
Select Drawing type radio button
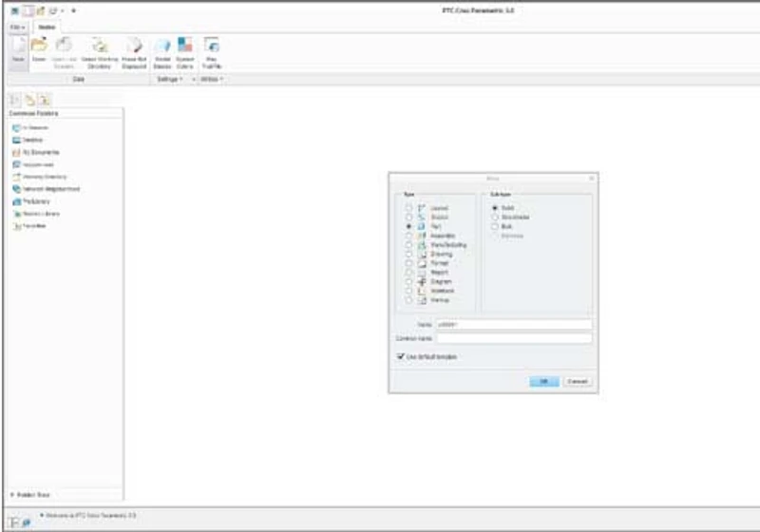[x=408, y=254]
